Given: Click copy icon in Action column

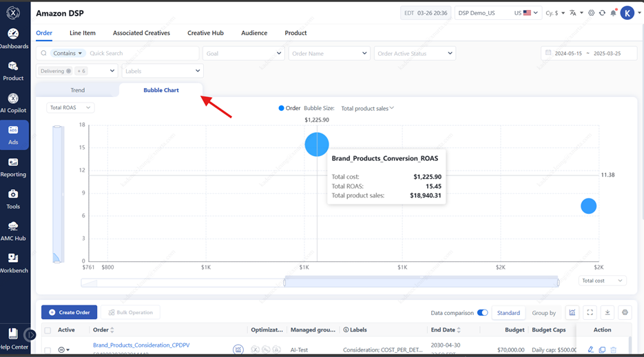Looking at the screenshot, I should point(602,349).
